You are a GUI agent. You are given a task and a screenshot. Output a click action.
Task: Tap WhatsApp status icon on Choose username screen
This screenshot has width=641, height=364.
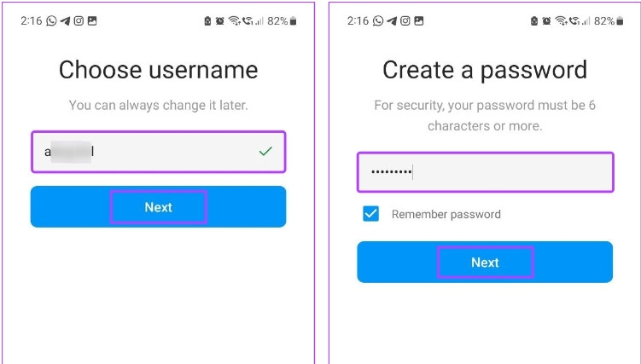(x=52, y=20)
